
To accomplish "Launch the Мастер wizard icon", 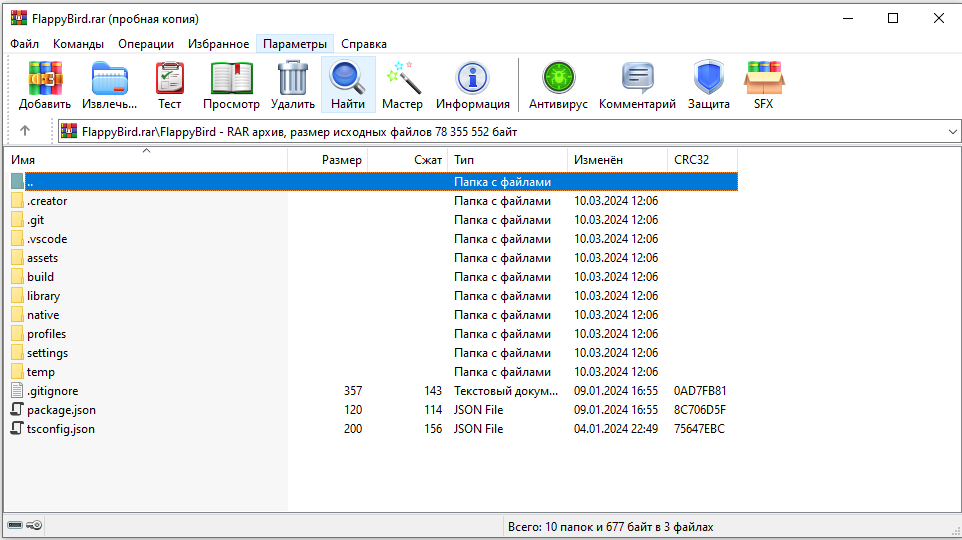I will pyautogui.click(x=402, y=78).
